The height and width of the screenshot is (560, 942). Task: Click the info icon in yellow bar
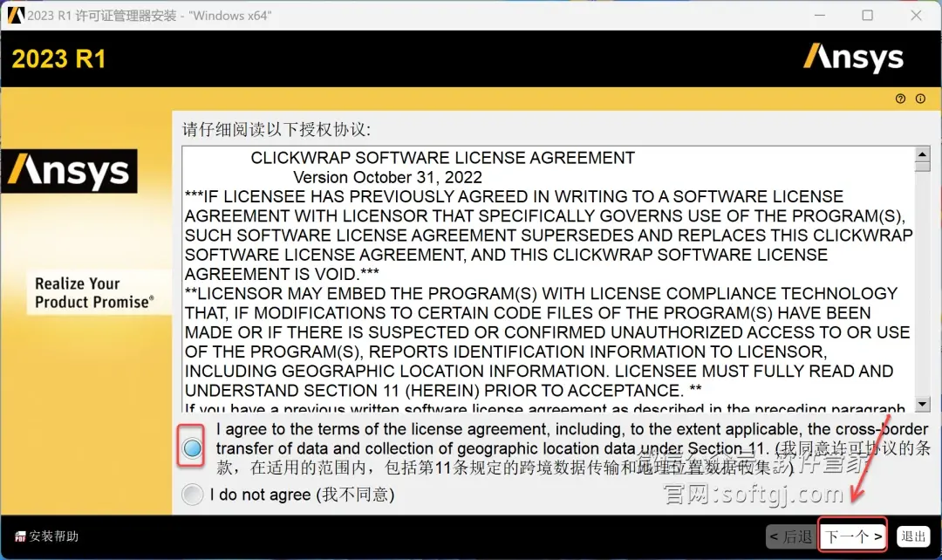click(x=920, y=99)
